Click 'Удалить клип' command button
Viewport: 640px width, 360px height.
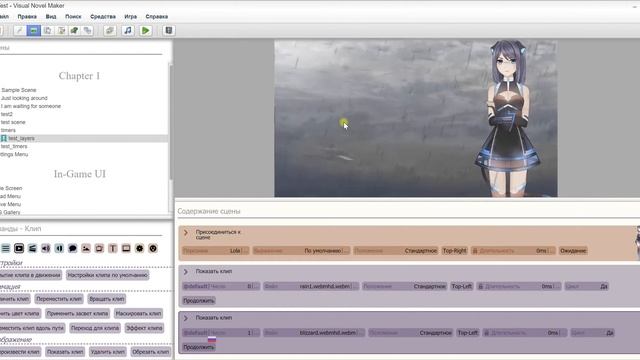108,352
